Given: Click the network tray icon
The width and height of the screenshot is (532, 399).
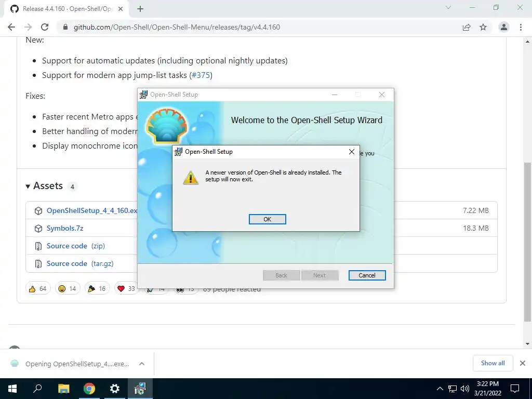Looking at the screenshot, I should click(453, 389).
